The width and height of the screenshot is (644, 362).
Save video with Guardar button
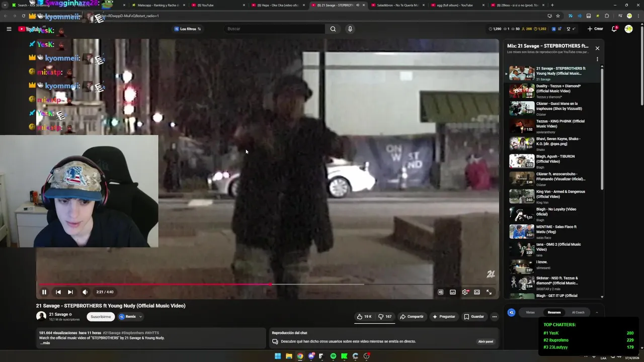coord(474,317)
